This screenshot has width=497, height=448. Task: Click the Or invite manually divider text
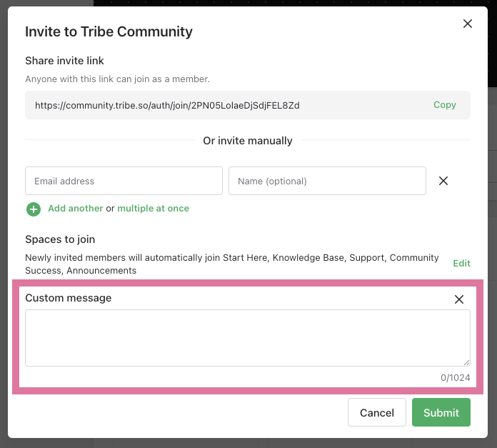[248, 141]
